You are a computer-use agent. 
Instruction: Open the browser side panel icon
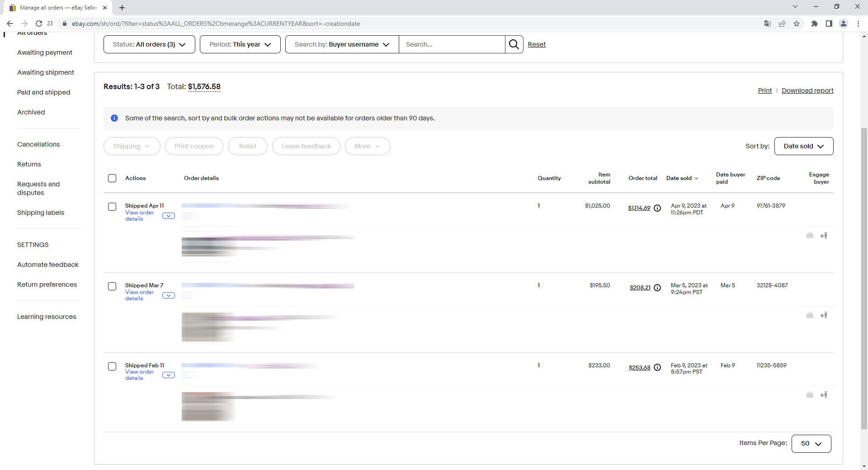[829, 24]
